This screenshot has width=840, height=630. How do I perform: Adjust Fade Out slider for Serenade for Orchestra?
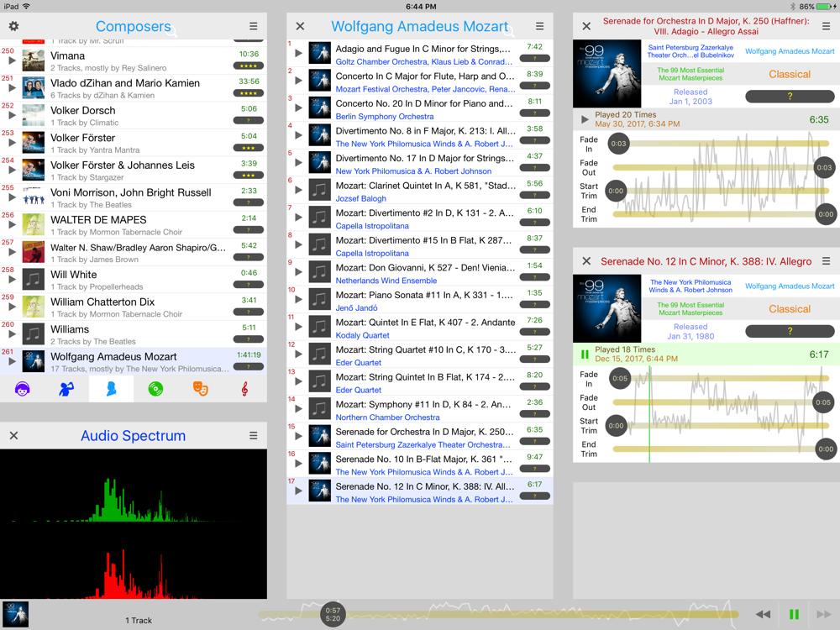tap(824, 167)
